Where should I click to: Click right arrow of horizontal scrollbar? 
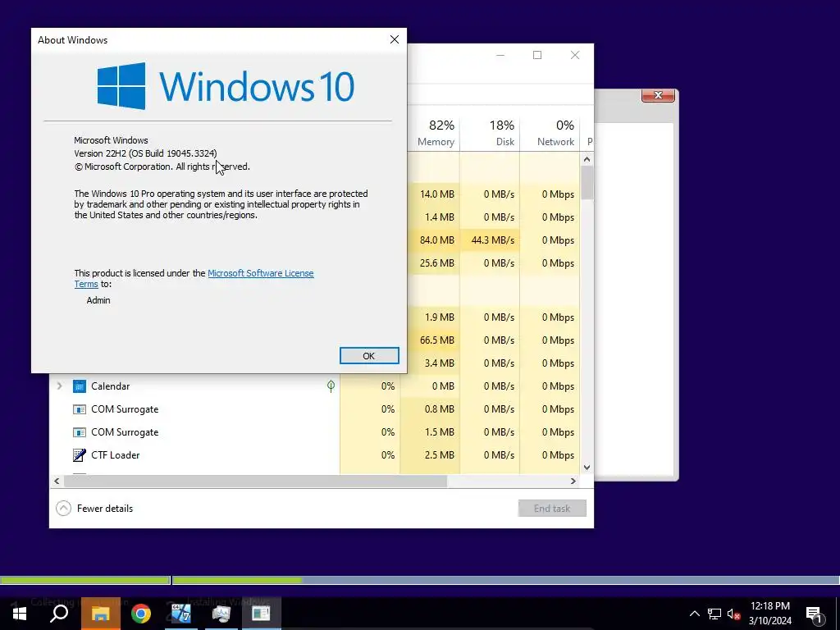[x=573, y=481]
